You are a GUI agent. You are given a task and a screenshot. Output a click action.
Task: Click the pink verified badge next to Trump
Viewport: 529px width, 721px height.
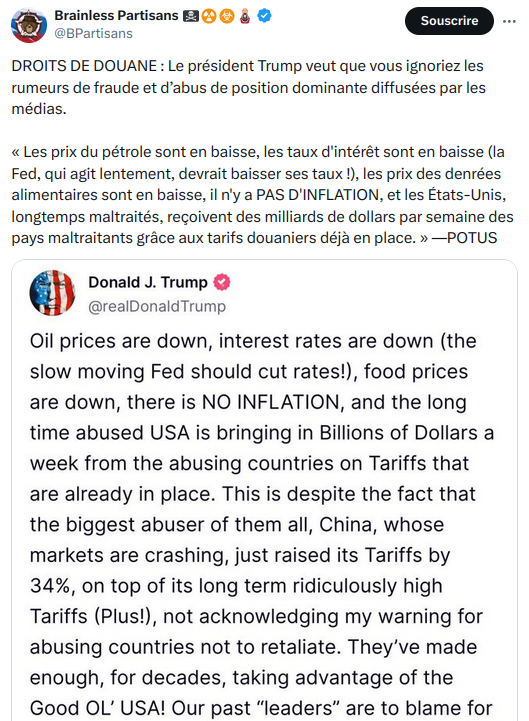click(222, 282)
